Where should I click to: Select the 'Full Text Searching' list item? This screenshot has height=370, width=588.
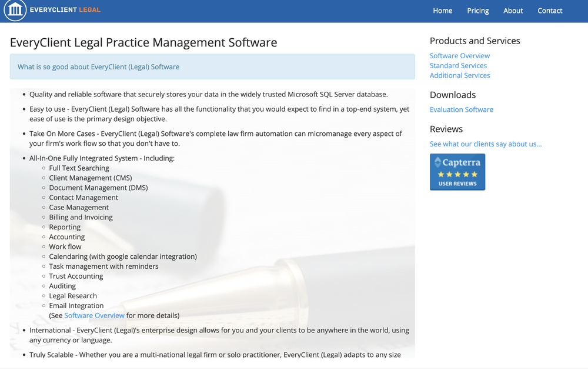(x=79, y=168)
